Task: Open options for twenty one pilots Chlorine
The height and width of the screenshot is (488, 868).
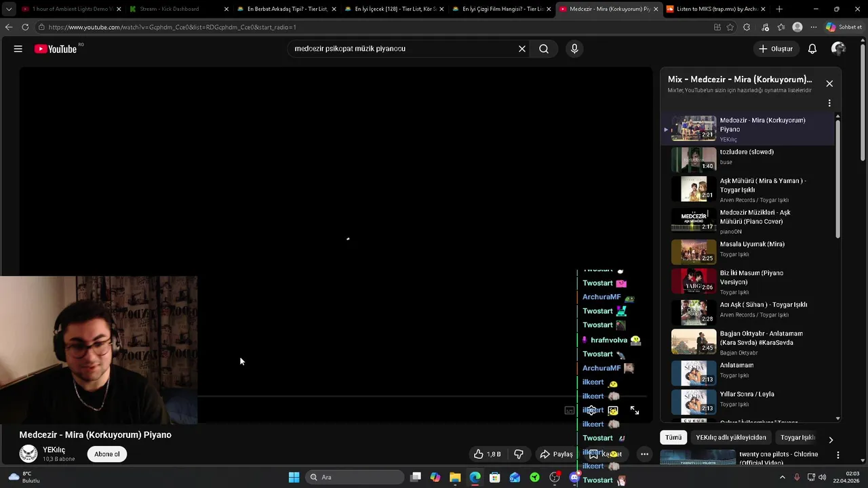Action: click(838, 455)
